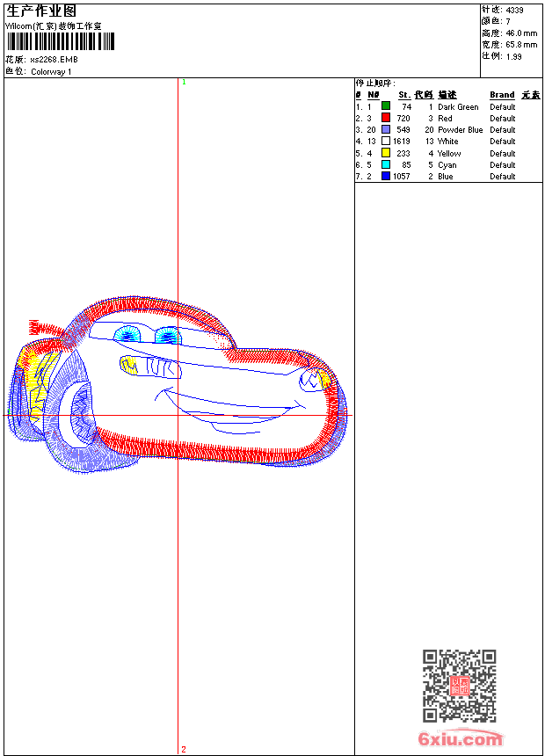Click the Colorway 1 label
Image resolution: width=545 pixels, height=756 pixels.
(51, 72)
